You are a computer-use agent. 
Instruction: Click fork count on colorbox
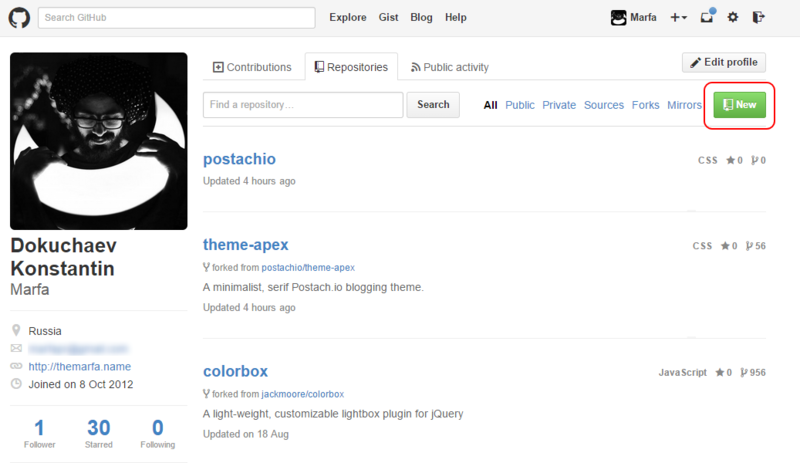[753, 373]
